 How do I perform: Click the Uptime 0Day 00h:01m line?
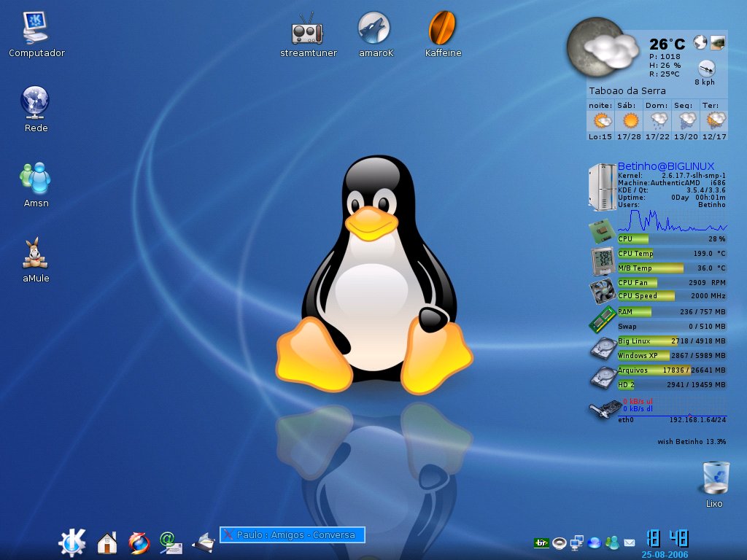pos(672,197)
